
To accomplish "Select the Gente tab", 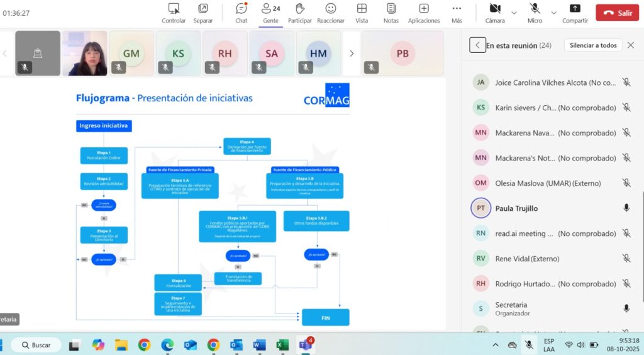I will (270, 12).
